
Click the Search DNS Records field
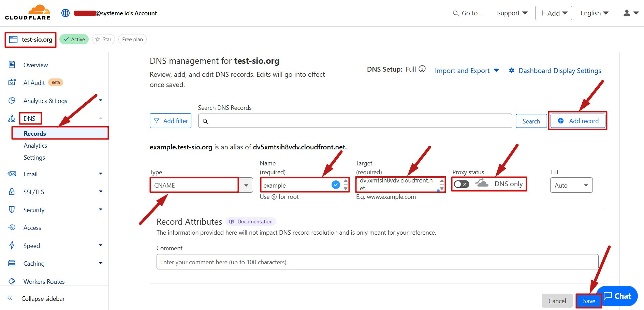coord(355,121)
